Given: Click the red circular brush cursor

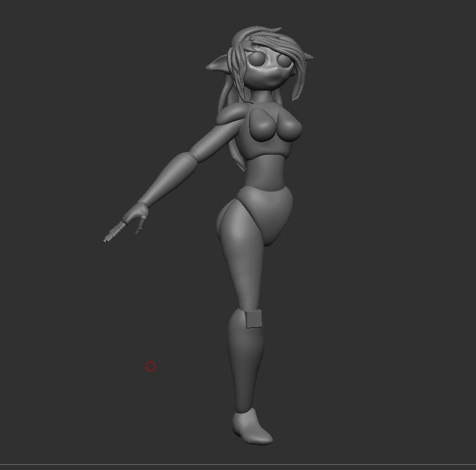Looking at the screenshot, I should pos(150,366).
